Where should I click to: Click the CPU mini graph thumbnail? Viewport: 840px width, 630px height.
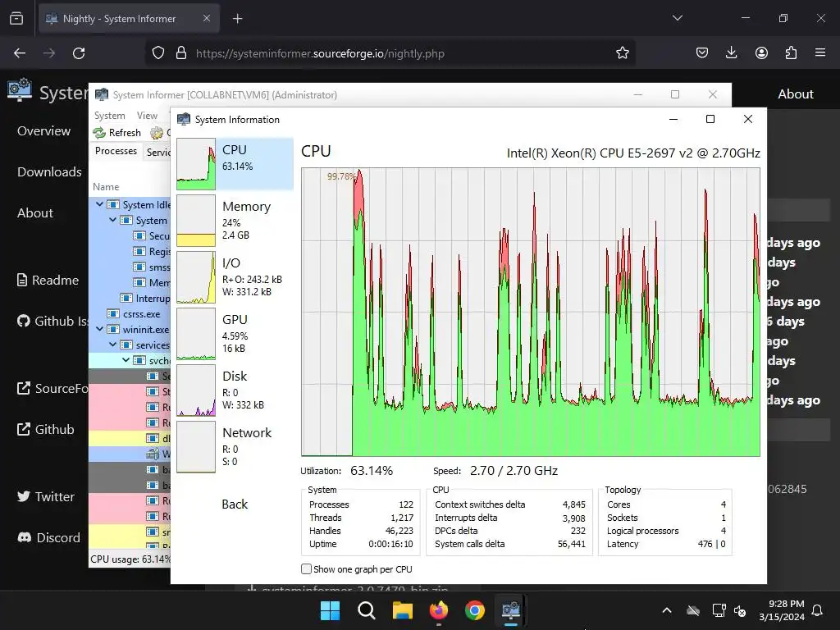tap(196, 164)
